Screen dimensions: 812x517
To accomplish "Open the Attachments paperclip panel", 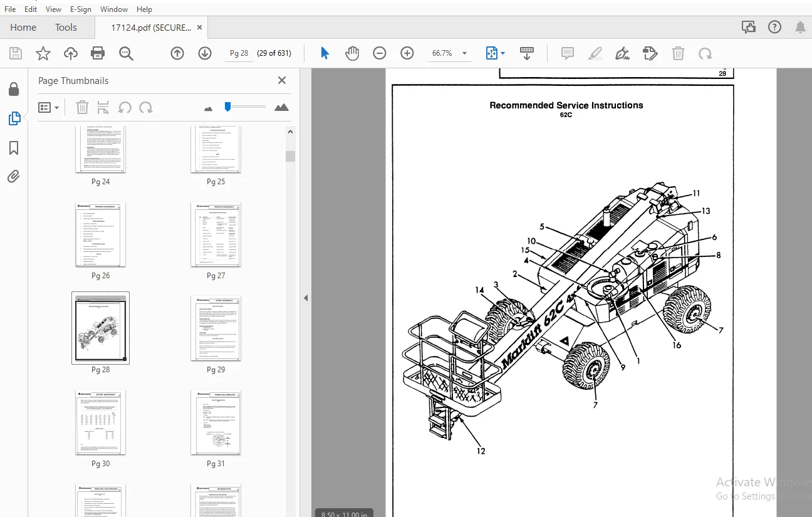I will pos(14,177).
